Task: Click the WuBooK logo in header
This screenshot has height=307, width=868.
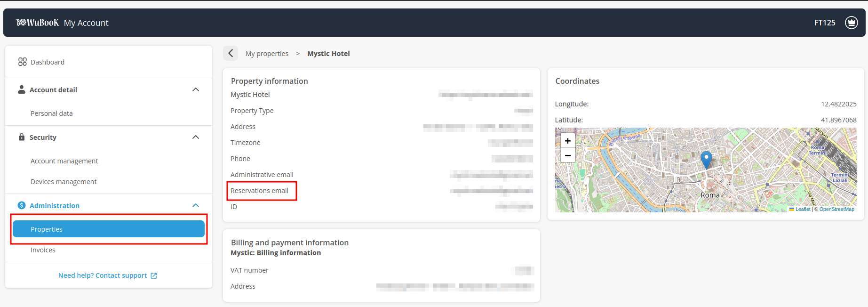Action: pos(38,23)
